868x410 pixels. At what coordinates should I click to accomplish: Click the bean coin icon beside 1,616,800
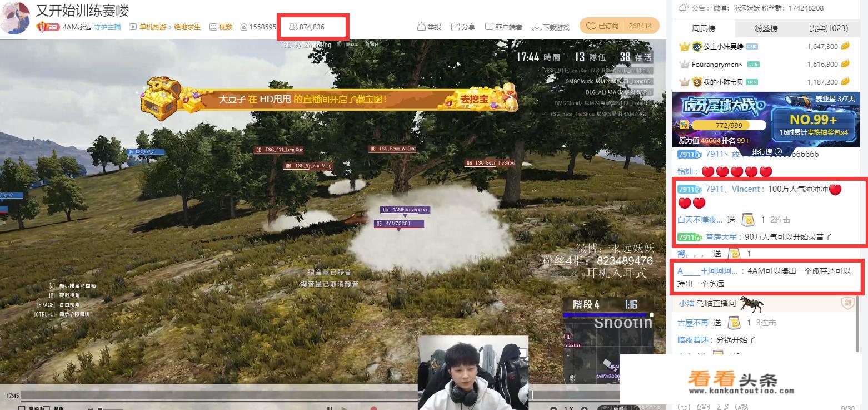tap(845, 64)
